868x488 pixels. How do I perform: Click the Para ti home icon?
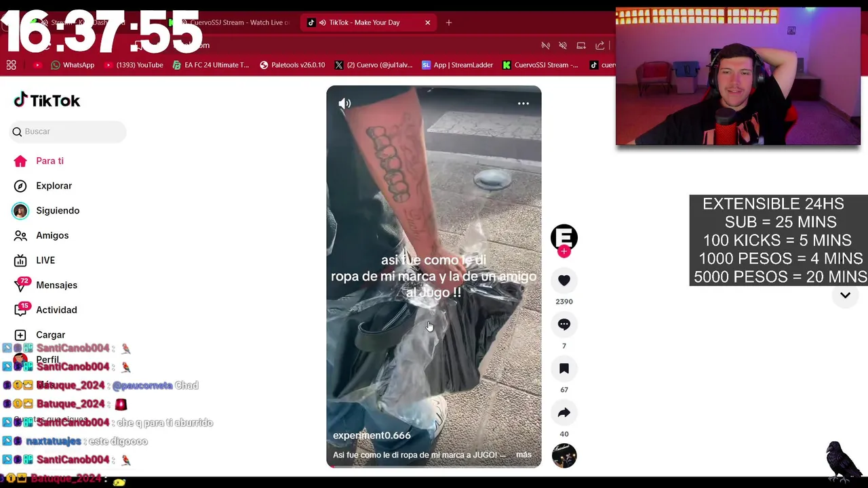click(20, 161)
